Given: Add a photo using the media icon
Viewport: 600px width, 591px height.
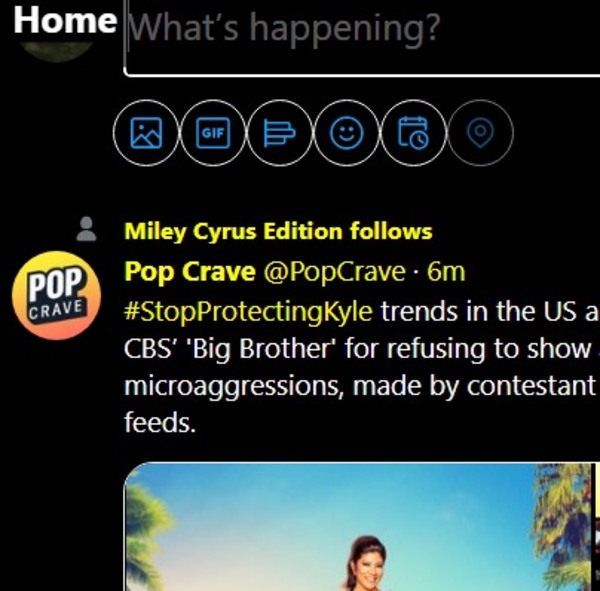Looking at the screenshot, I should 147,133.
